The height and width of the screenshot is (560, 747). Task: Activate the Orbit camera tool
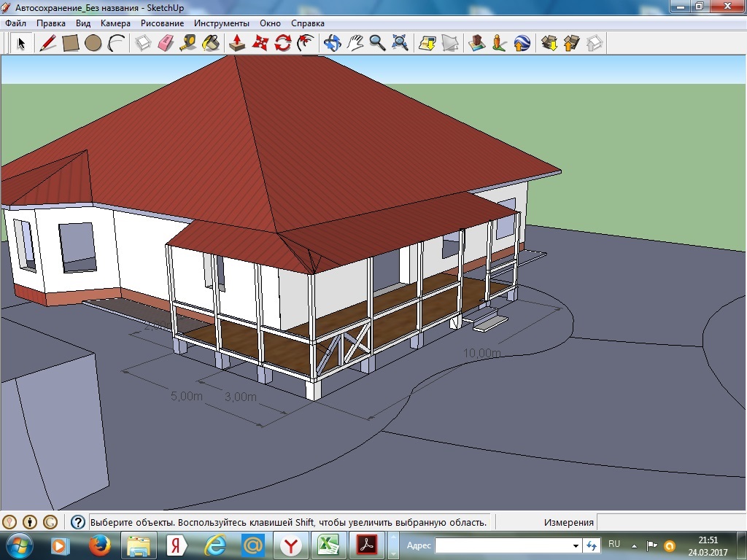tap(332, 43)
